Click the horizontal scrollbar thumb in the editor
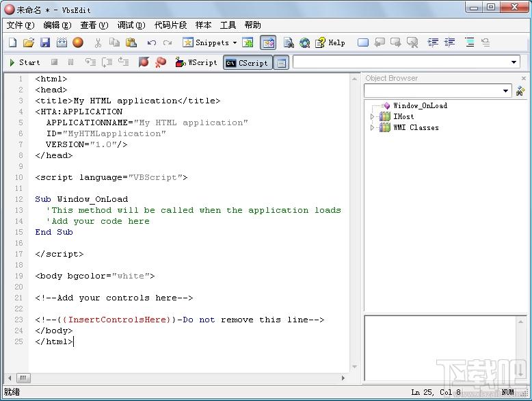 23,378
